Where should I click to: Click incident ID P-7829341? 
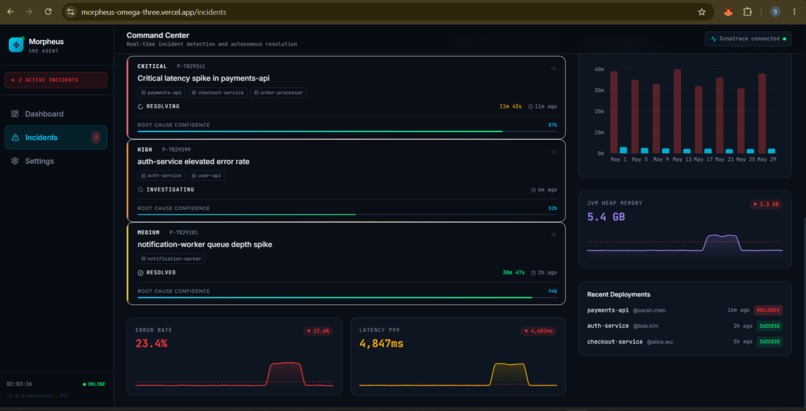(191, 66)
